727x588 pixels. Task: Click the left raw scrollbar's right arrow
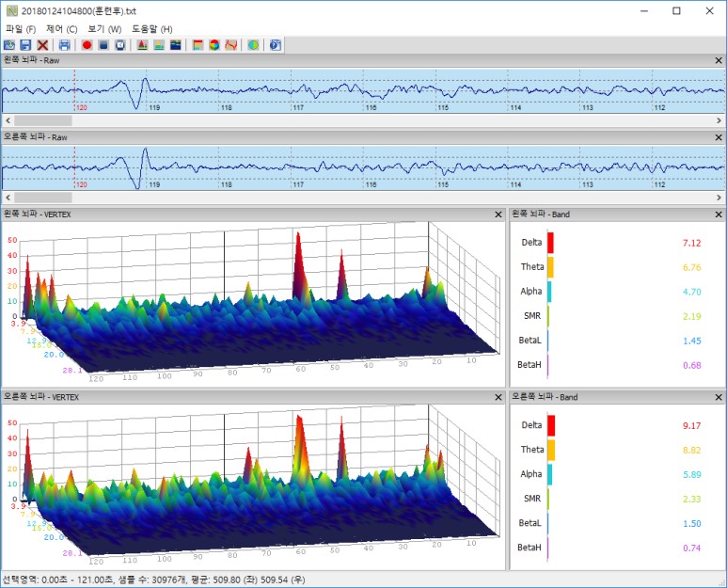click(x=720, y=120)
